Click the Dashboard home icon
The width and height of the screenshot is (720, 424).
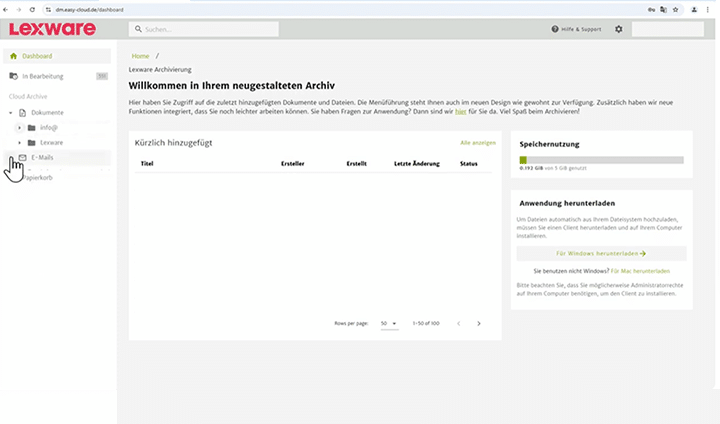13,56
